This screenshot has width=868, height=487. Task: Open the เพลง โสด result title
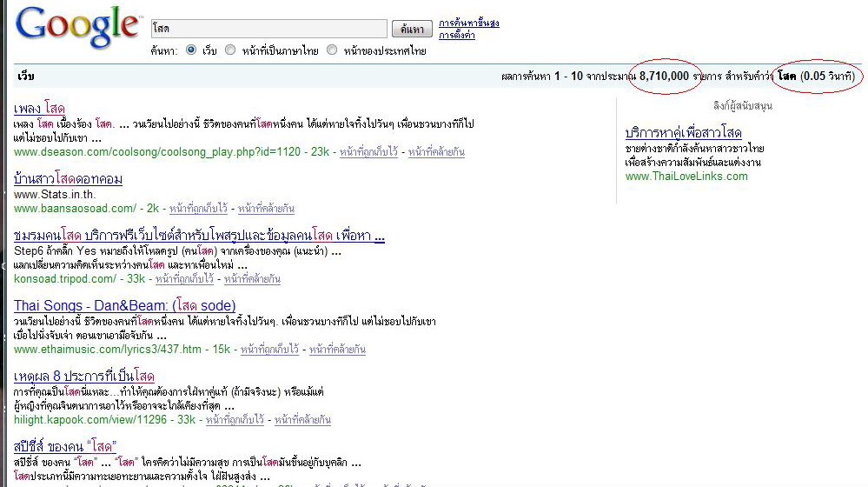pyautogui.click(x=39, y=108)
